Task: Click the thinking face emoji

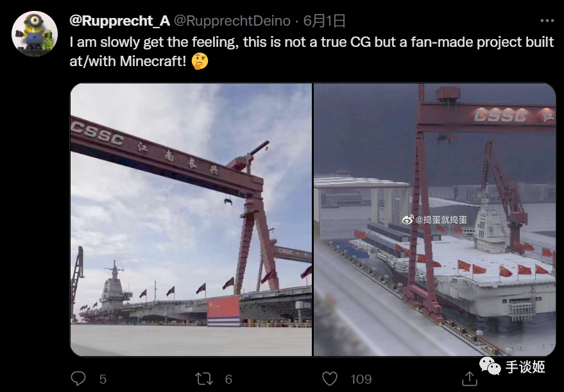Action: pyautogui.click(x=200, y=61)
